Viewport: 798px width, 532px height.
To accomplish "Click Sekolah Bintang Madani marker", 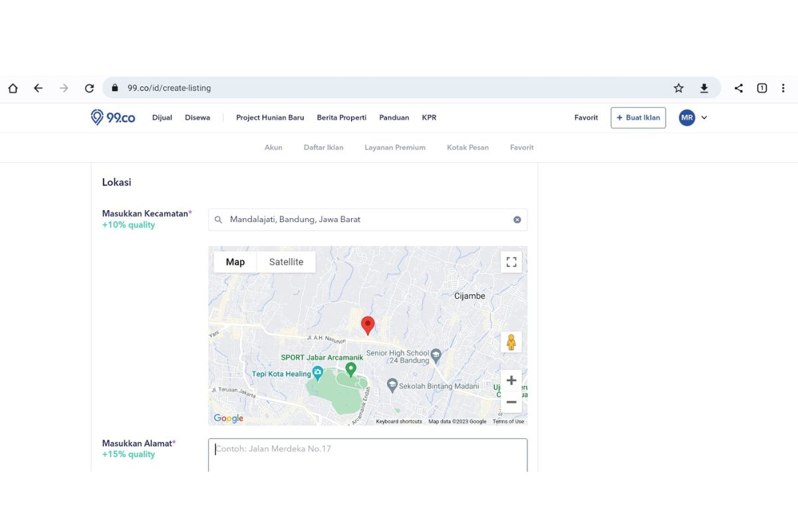I will click(392, 385).
